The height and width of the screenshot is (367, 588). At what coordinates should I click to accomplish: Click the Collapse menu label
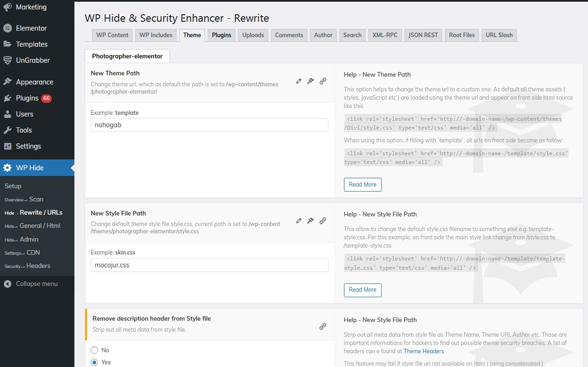(37, 284)
